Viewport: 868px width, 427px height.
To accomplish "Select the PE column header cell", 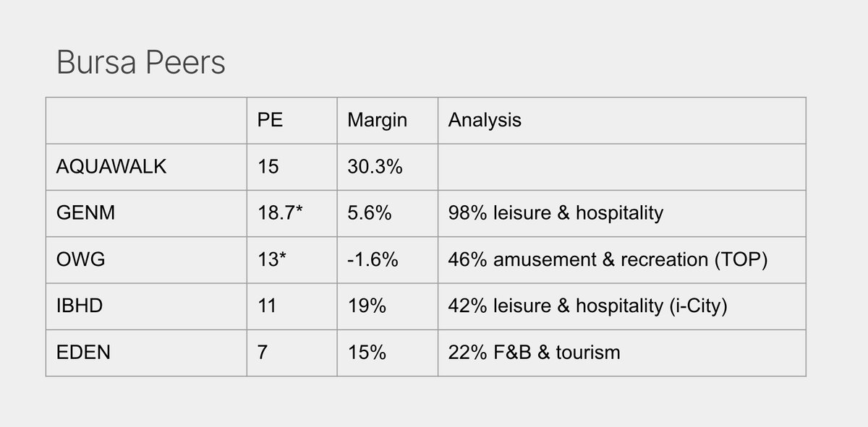I will [x=271, y=120].
